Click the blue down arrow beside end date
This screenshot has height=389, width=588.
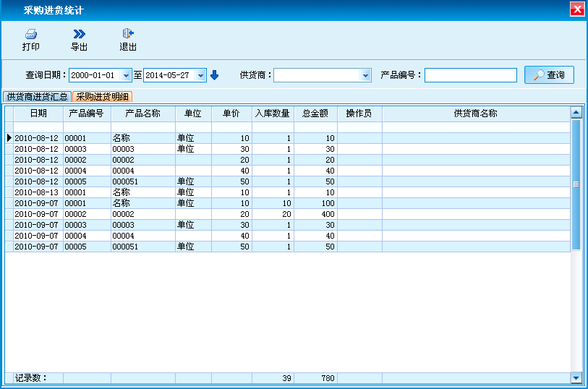tap(214, 75)
